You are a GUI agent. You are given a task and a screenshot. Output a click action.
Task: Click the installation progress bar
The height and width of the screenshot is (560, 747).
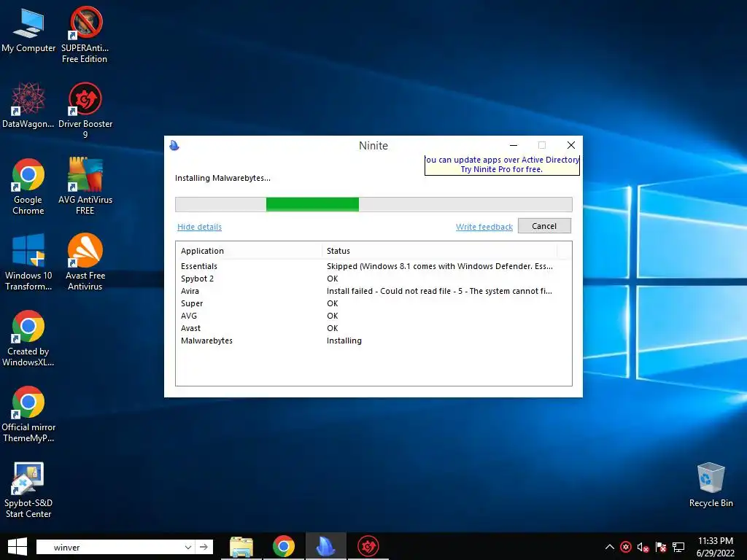[373, 204]
